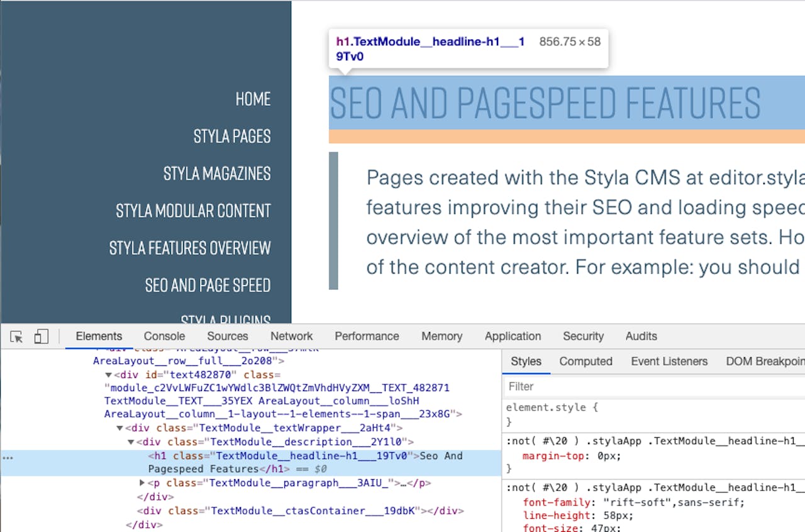Toggle the device toolbar icon
The width and height of the screenshot is (805, 532).
pos(41,336)
